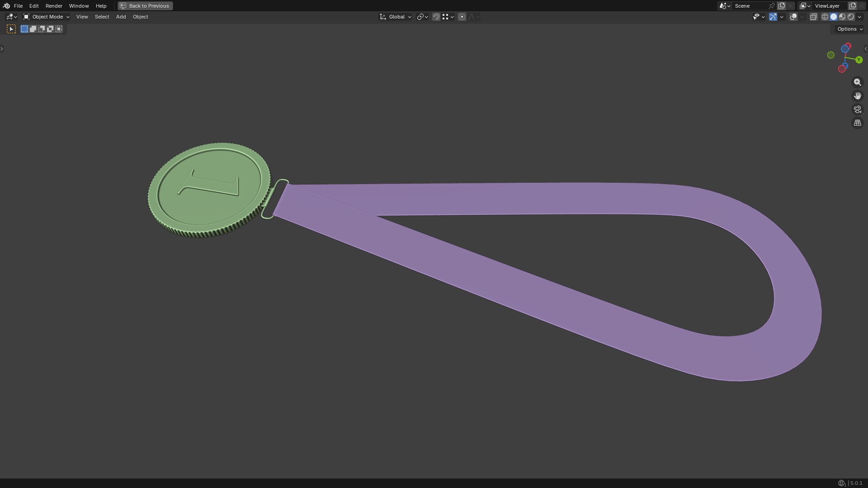This screenshot has height=488, width=868.
Task: Open the Render menu
Action: coord(54,6)
